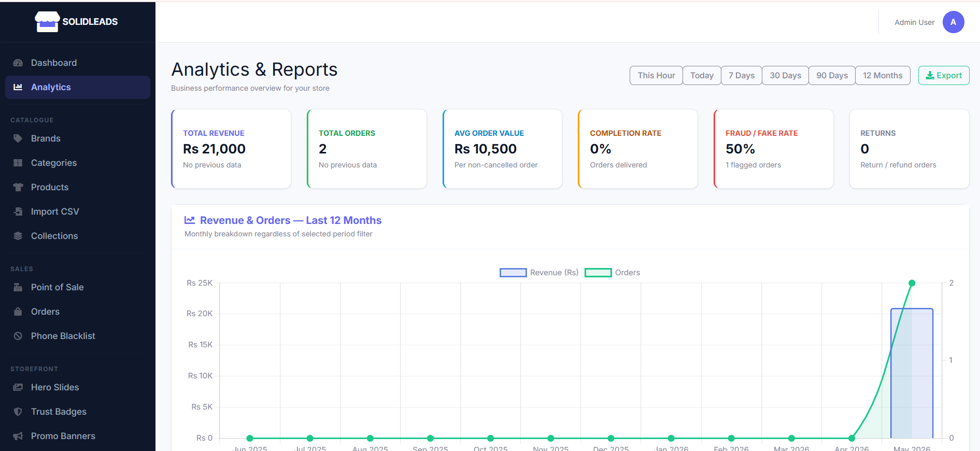Filter analytics by This Hour
Viewport: 980px width, 451px height.
point(656,76)
